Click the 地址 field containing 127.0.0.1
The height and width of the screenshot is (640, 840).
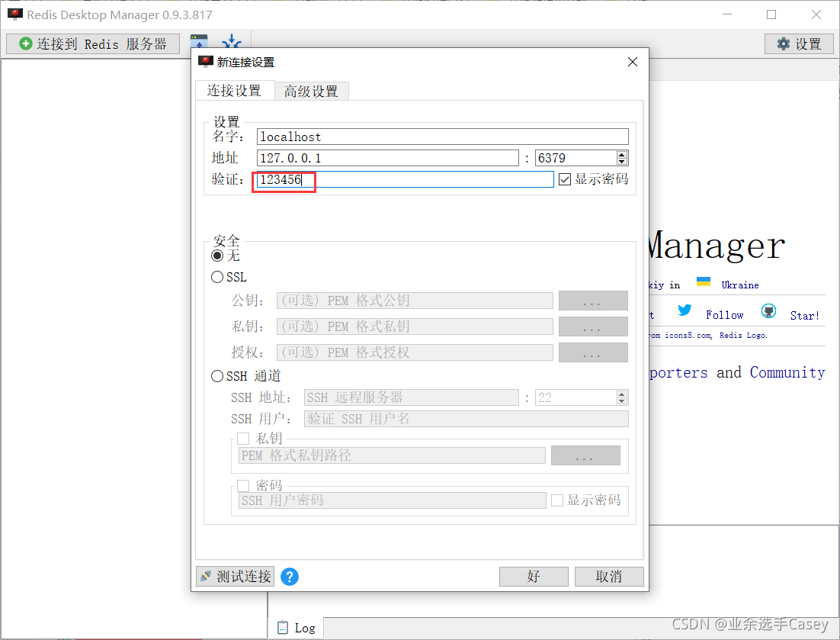coord(388,158)
